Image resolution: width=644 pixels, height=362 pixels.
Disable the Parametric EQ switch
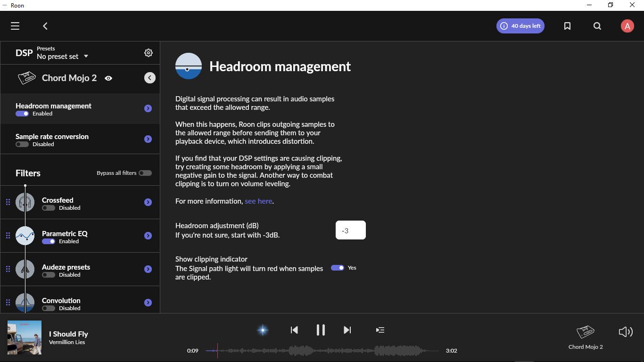click(49, 241)
